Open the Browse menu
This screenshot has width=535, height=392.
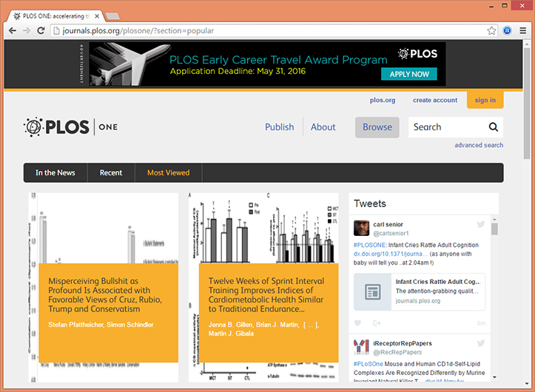(x=377, y=127)
